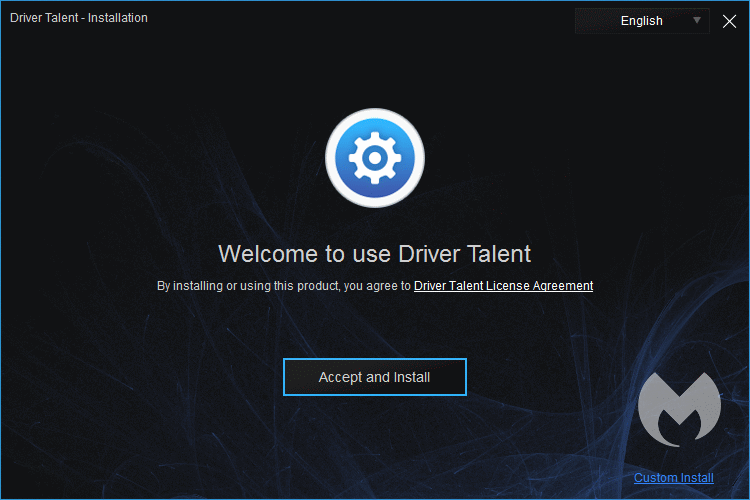Screen dimensions: 750x500
Task: Click the white ring around the app logo
Action: (375, 112)
